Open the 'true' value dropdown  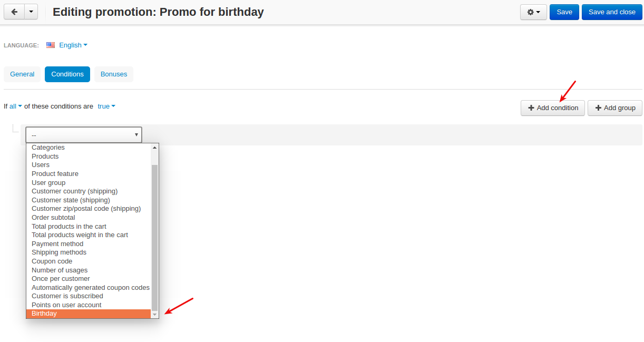tap(106, 106)
